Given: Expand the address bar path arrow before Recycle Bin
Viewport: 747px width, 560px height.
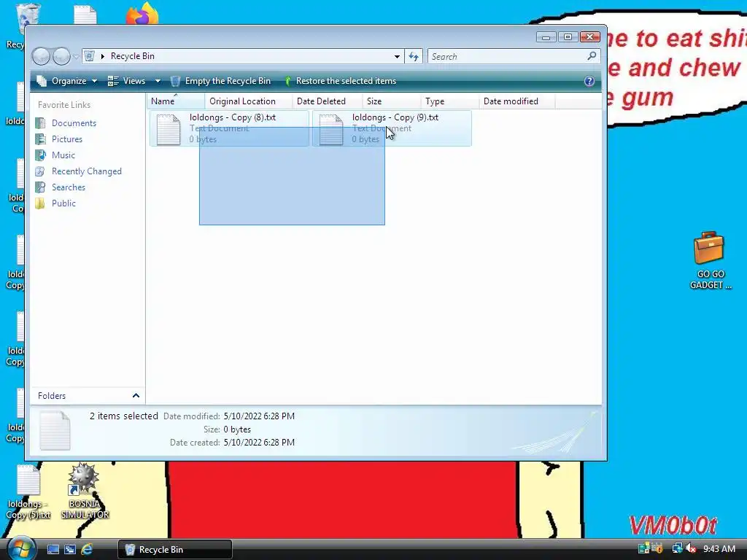Looking at the screenshot, I should (102, 56).
